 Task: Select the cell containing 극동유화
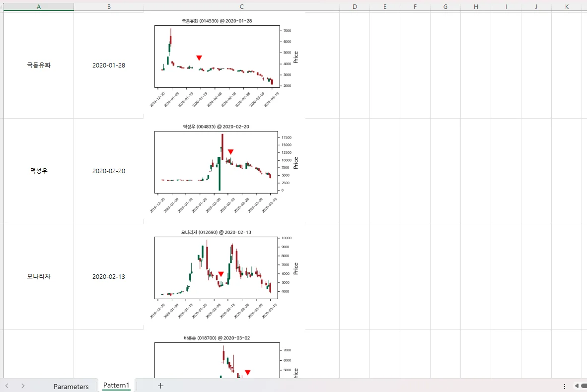[39, 65]
